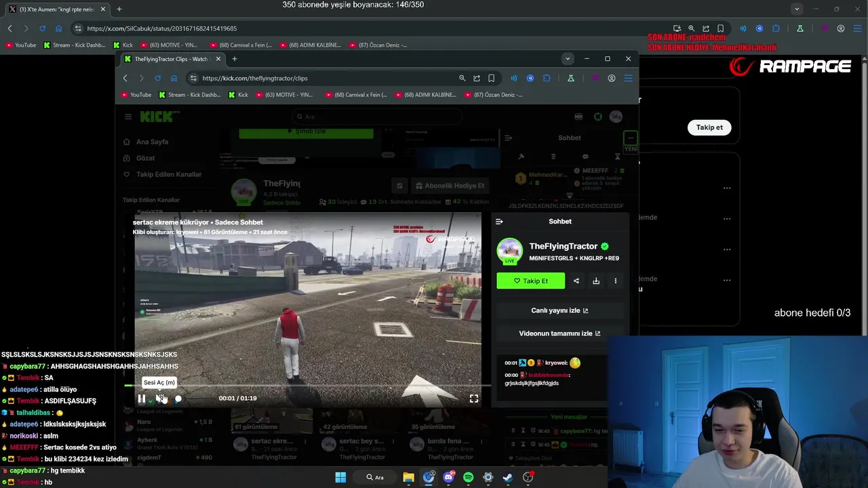Viewport: 868px width, 488px height.
Task: Click Takip et button on X page
Action: coord(709,127)
